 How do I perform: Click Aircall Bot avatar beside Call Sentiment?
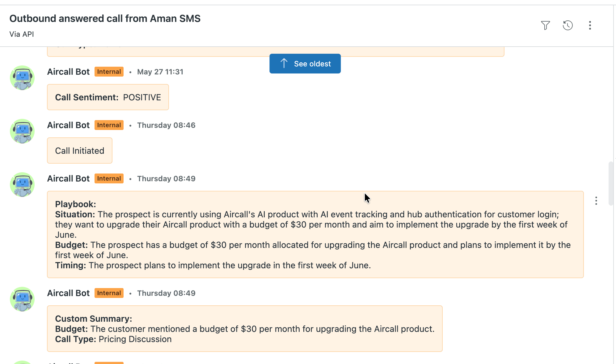coord(22,78)
